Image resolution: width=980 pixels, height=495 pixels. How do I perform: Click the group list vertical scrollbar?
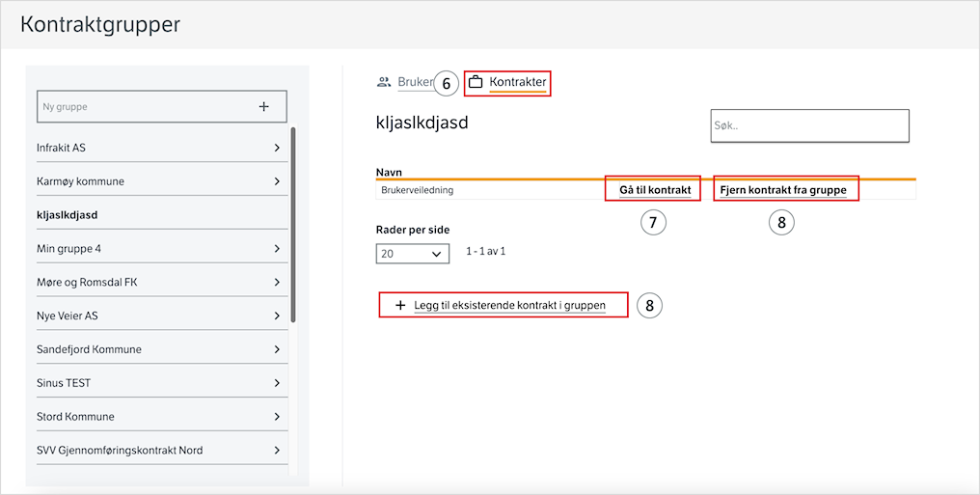(x=293, y=225)
